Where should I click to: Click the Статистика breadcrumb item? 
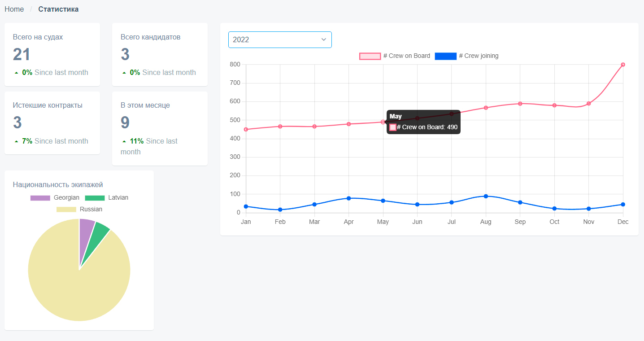(x=58, y=9)
